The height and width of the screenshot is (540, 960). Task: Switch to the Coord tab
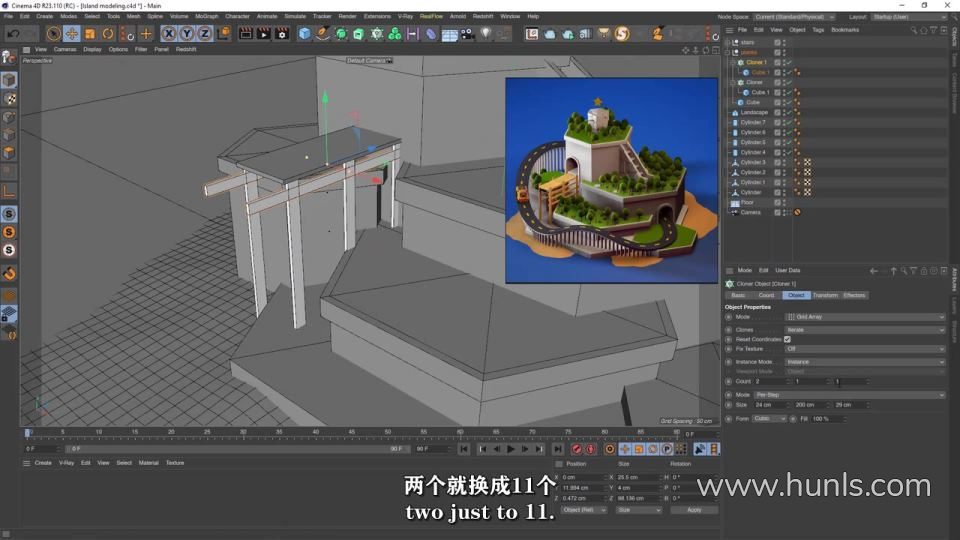tap(766, 296)
